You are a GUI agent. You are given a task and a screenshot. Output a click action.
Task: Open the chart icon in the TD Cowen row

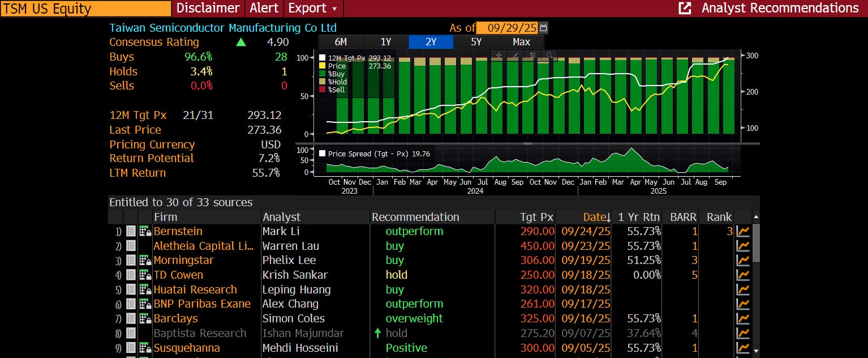(742, 275)
